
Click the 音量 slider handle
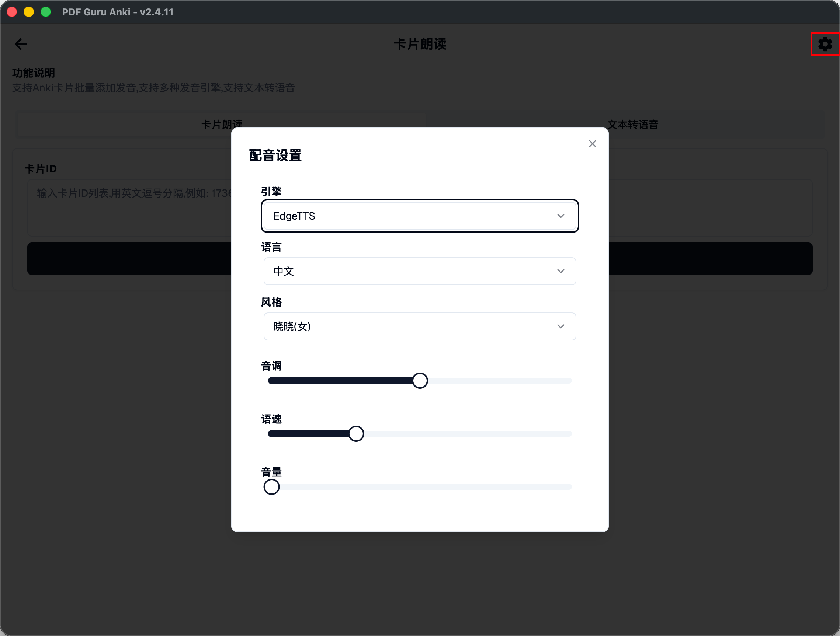pos(271,487)
